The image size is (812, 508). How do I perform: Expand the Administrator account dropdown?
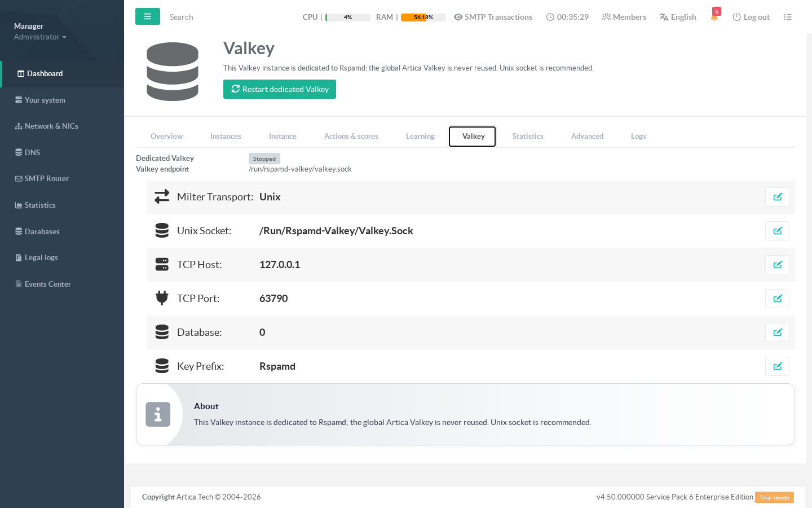(x=40, y=37)
